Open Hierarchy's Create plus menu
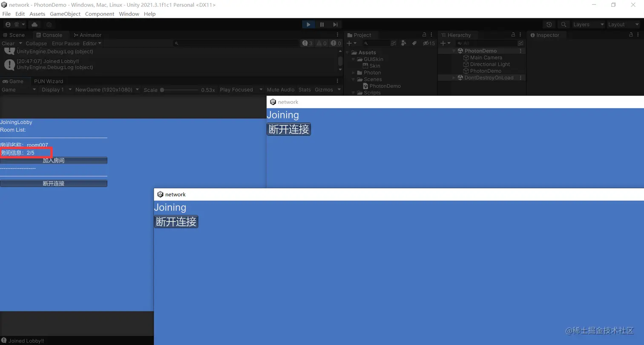Viewport: 644px width, 345px height. tap(445, 43)
